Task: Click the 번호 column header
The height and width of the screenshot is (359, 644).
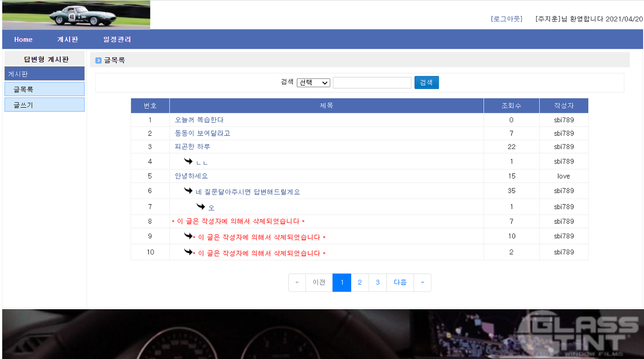Action: coord(150,106)
